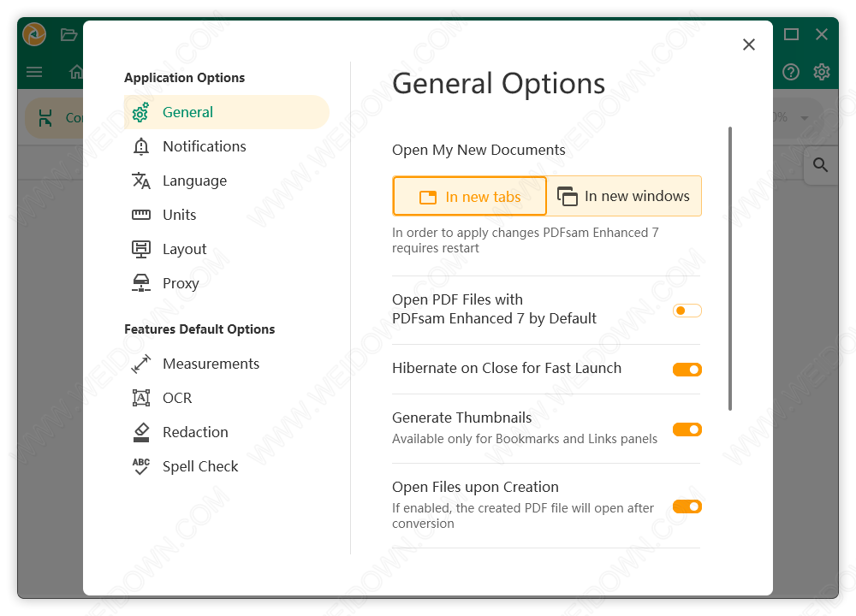
Task: Click the Proxy network icon
Action: (x=141, y=283)
